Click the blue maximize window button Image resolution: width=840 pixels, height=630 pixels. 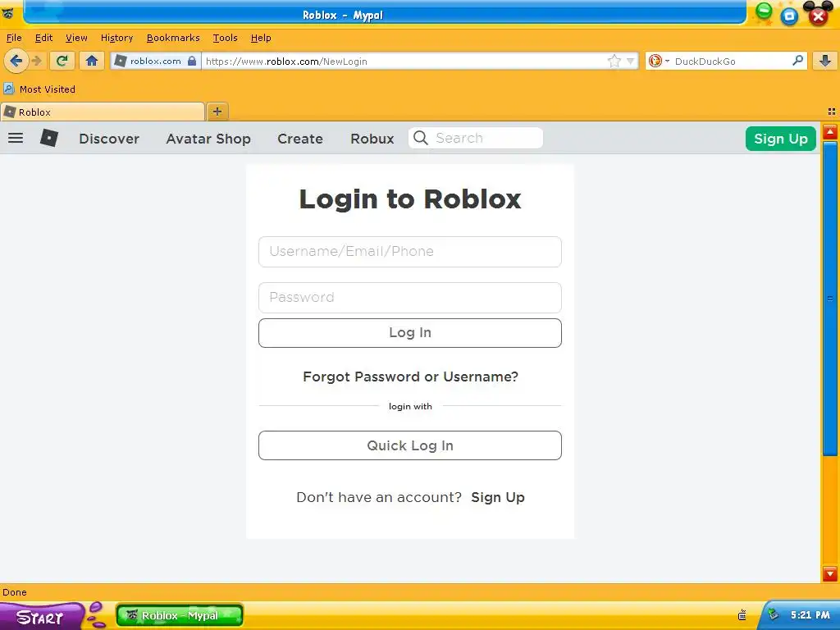tap(789, 16)
